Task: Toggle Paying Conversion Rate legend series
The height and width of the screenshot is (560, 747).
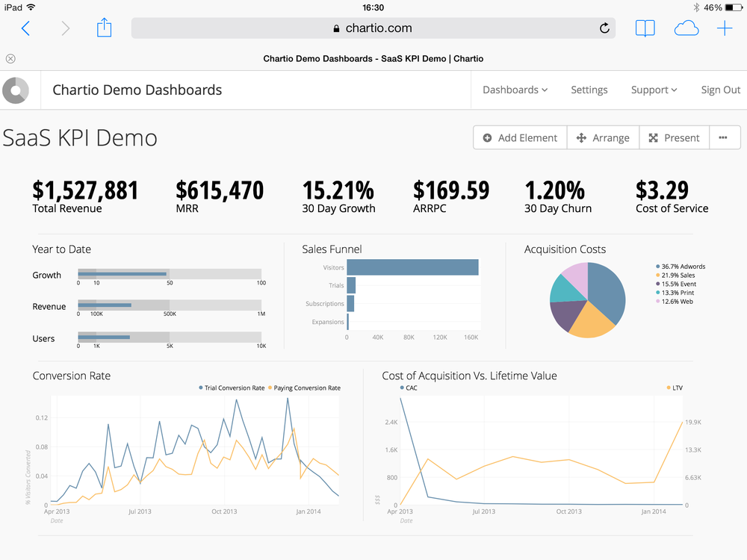Action: coord(305,388)
